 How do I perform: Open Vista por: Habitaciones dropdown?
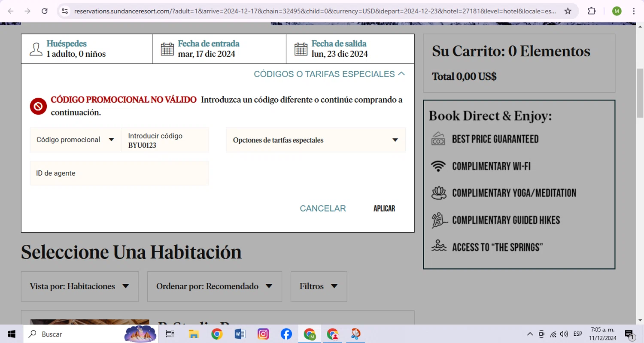point(80,286)
